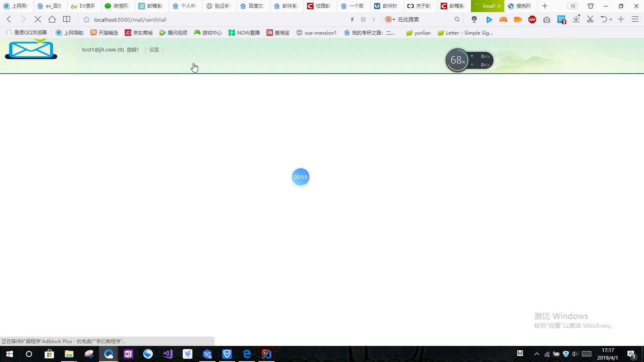Open the 天猫精选 bookmark
The height and width of the screenshot is (362, 644).
(x=104, y=33)
